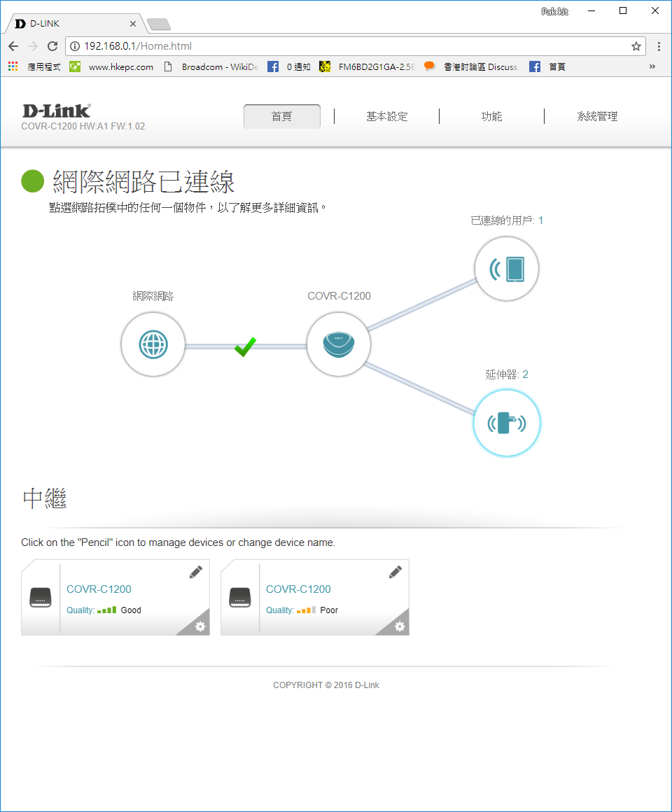This screenshot has height=812, width=672.
Task: Open the www.hkepc.com bookmark
Action: [x=112, y=66]
